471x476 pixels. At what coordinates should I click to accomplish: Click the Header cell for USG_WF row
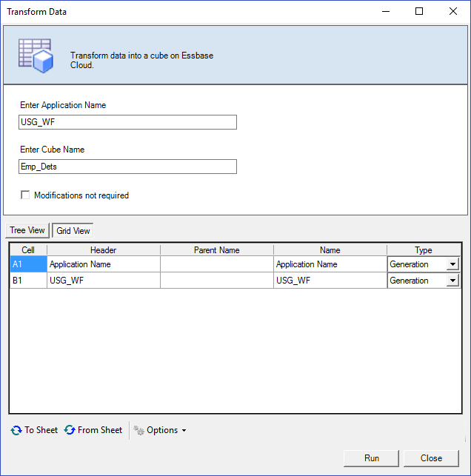[103, 281]
